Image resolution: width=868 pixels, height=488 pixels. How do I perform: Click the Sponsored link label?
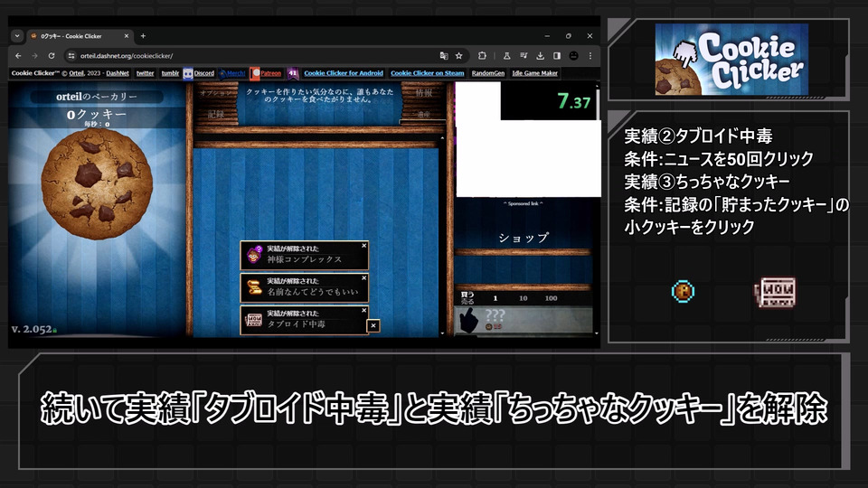coord(524,203)
